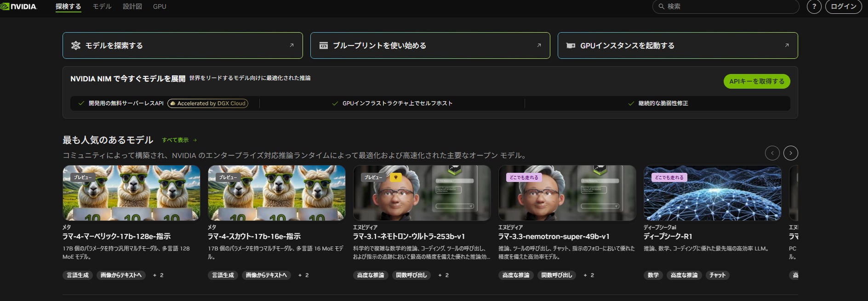Click プレビュー badge on Maverick card
This screenshot has height=301, width=868.
(83, 177)
